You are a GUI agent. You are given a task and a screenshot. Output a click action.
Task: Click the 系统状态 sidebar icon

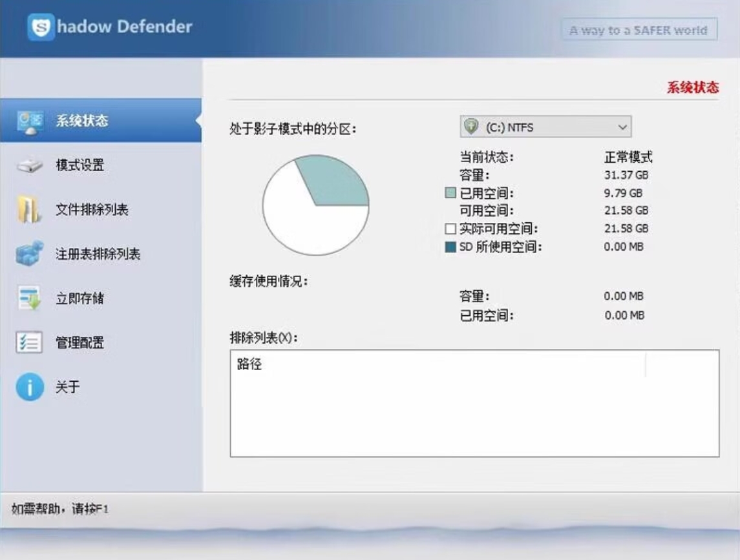(x=30, y=123)
